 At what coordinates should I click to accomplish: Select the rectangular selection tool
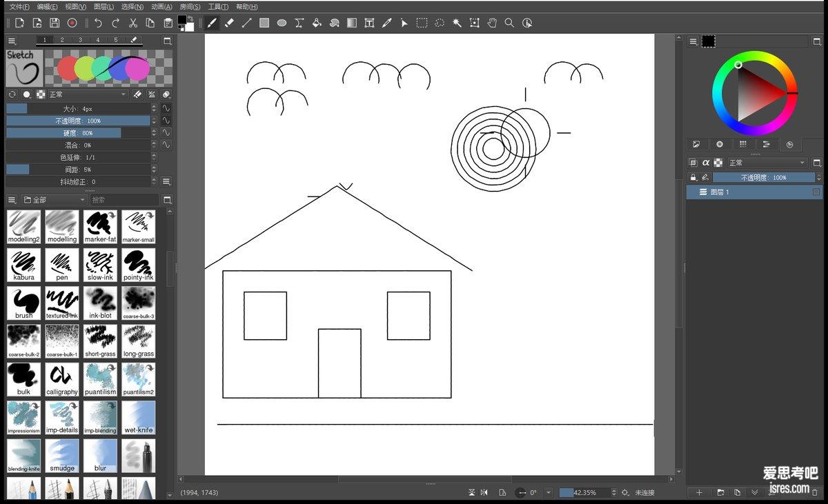pos(422,23)
